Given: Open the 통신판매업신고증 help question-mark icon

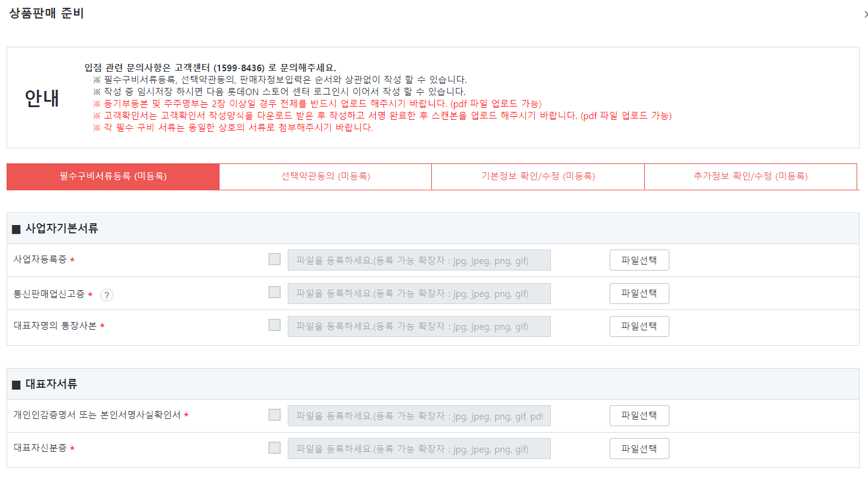Looking at the screenshot, I should (x=106, y=295).
